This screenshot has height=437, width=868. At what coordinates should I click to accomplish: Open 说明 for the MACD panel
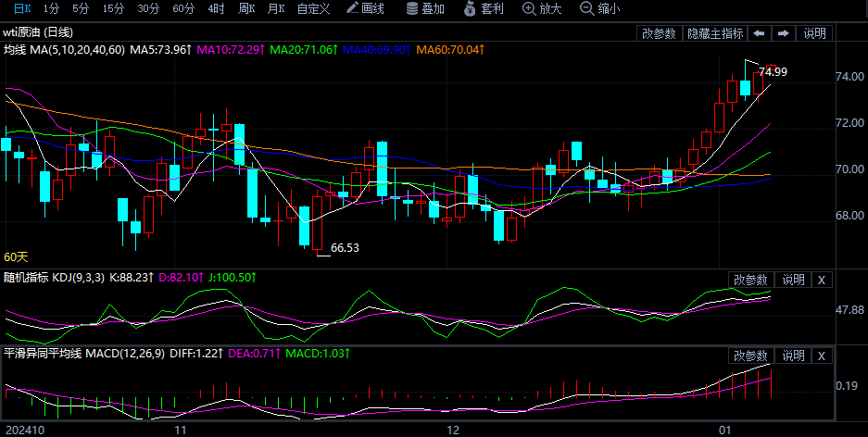coord(794,356)
